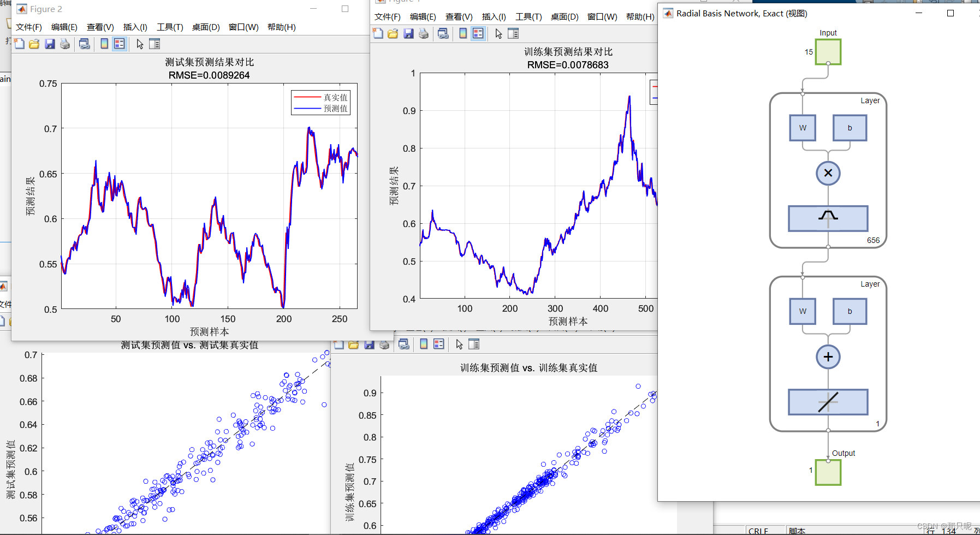
Task: Open Property Inspector in training-set figure toolbar
Action: 513,34
